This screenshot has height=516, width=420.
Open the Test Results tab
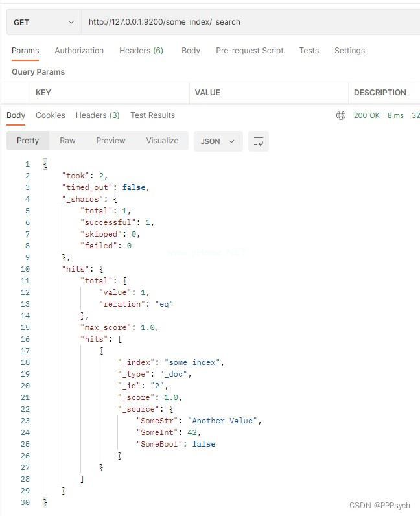tap(152, 115)
